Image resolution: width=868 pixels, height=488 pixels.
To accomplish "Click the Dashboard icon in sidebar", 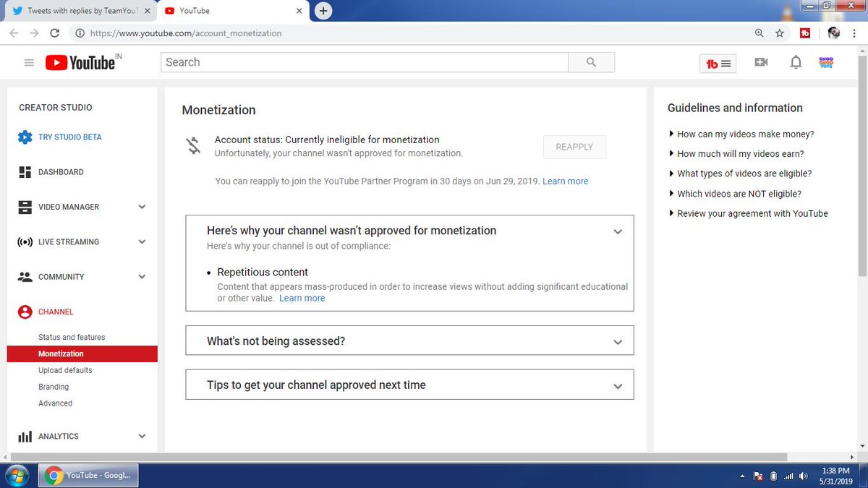I will (x=25, y=172).
